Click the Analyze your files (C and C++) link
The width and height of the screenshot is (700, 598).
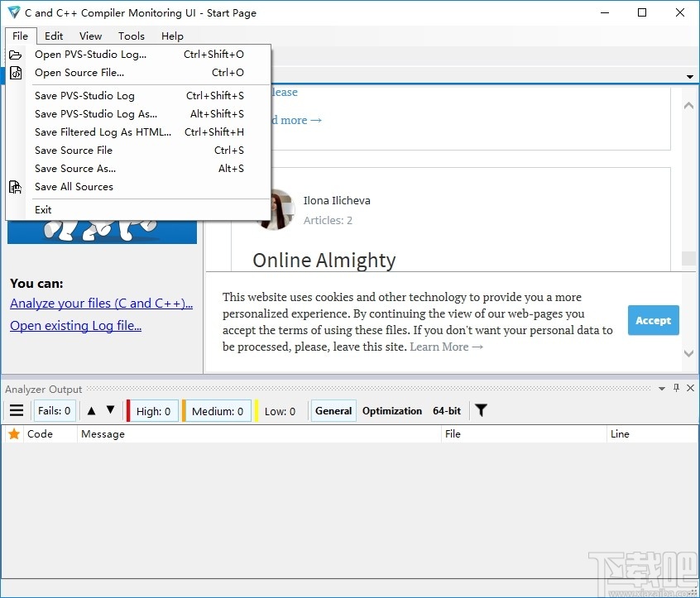coord(101,304)
